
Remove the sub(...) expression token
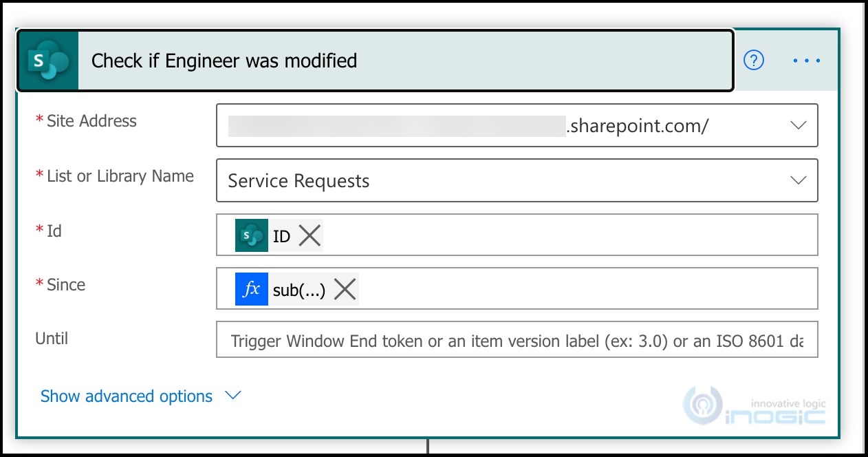tap(344, 289)
